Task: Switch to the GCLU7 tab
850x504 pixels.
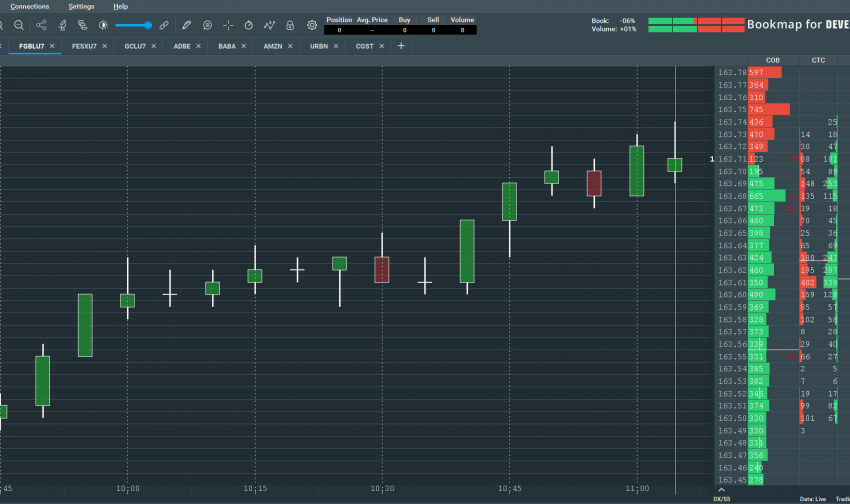Action: point(135,47)
